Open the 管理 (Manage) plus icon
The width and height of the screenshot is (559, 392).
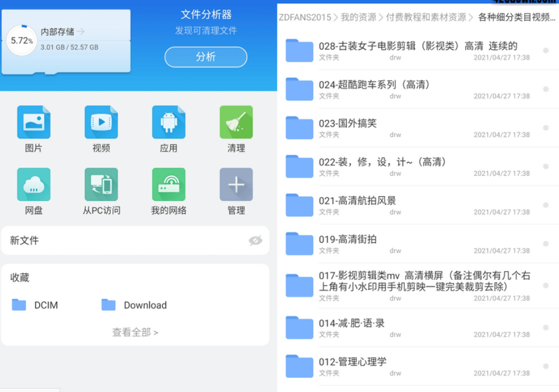pos(235,184)
